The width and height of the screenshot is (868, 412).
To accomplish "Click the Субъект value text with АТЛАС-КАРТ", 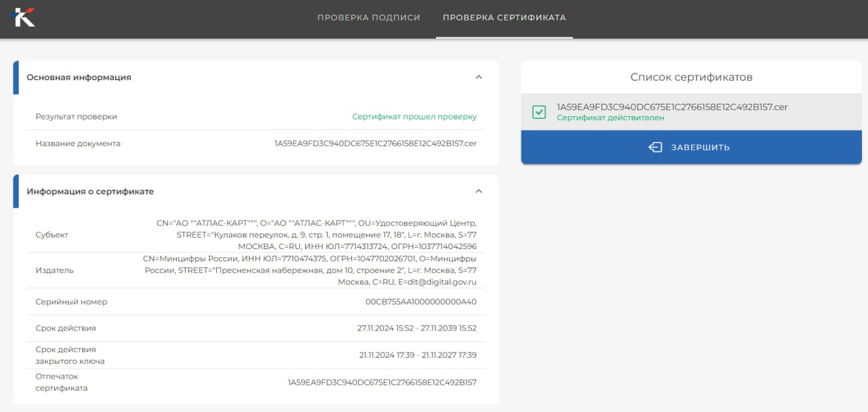I will [x=316, y=235].
